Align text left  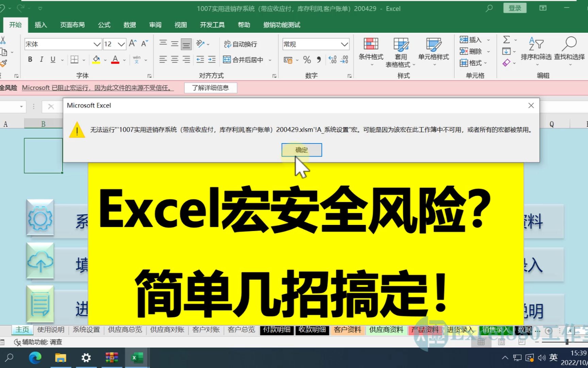point(163,60)
